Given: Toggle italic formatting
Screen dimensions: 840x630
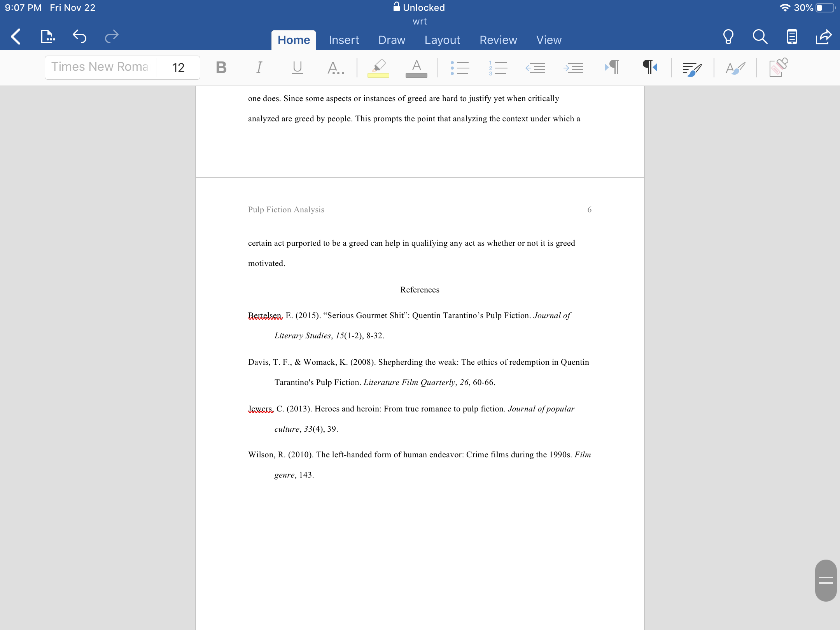Looking at the screenshot, I should click(259, 68).
